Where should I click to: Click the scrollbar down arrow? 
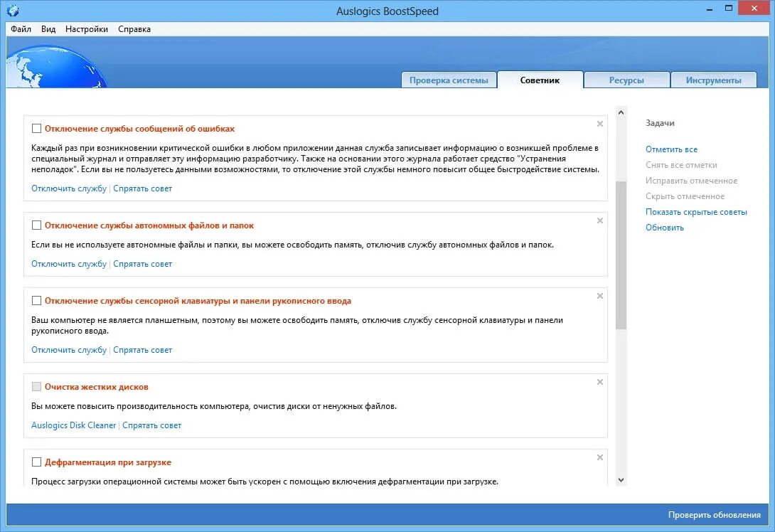621,479
